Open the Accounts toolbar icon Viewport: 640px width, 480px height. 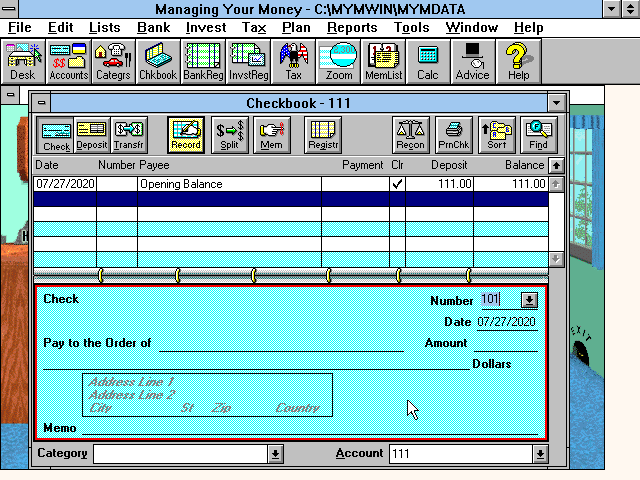(68, 62)
